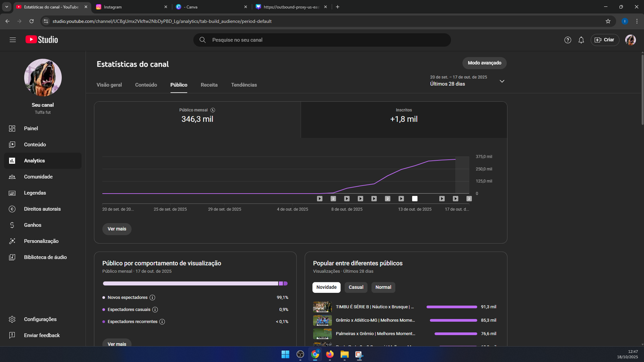Click the Modo avançado button
Viewport: 644px width, 362px height.
[484, 63]
